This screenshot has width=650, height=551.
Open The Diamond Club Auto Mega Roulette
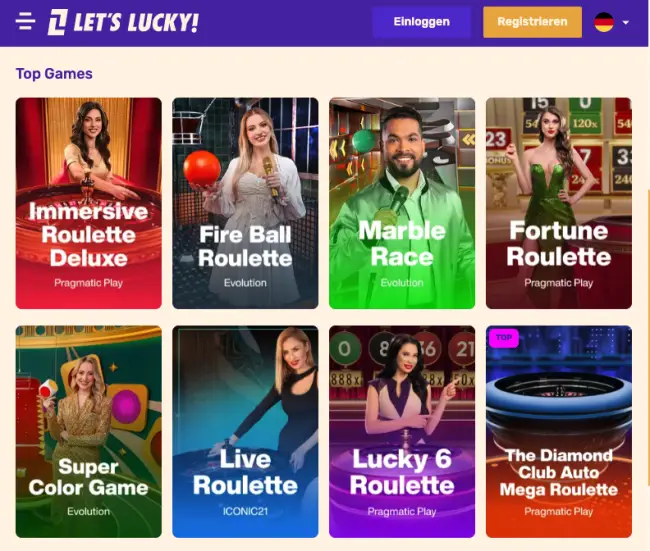pos(558,432)
